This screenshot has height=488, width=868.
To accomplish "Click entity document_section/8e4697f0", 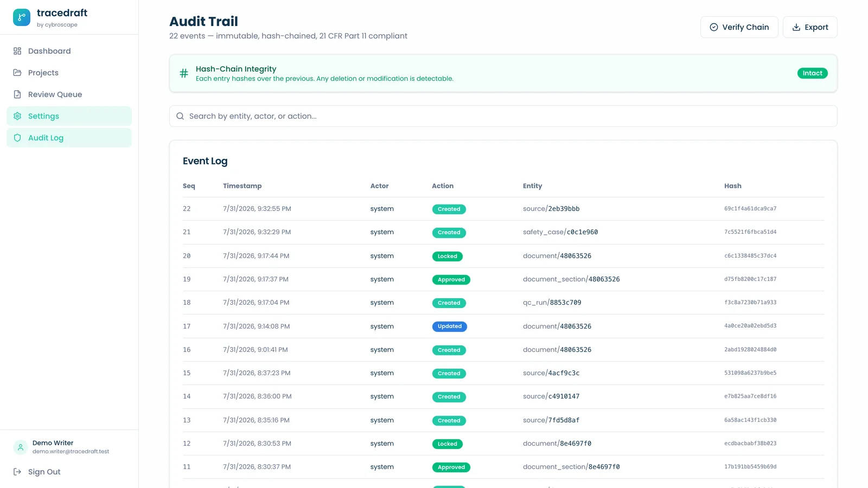I will point(571,467).
